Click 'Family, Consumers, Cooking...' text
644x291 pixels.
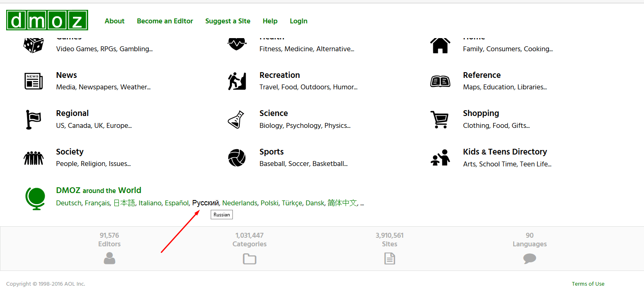508,49
